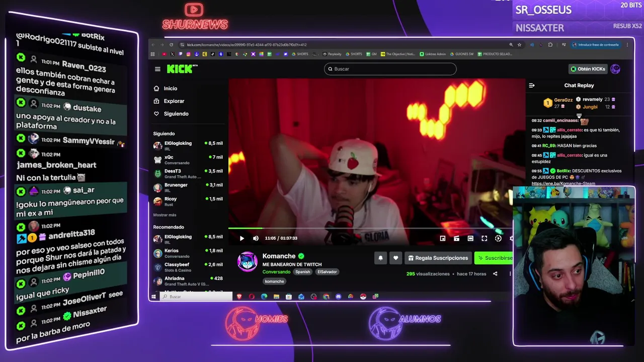
Task: Click the komanche tag
Action: [274, 282]
